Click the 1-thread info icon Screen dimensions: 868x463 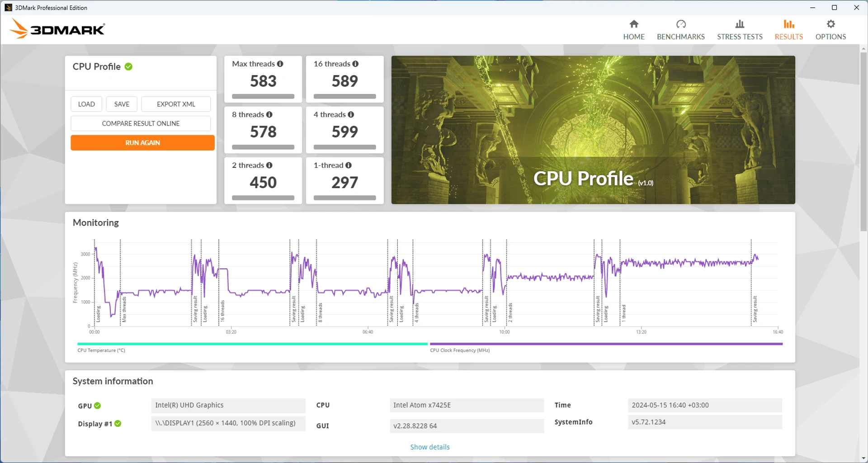349,165
